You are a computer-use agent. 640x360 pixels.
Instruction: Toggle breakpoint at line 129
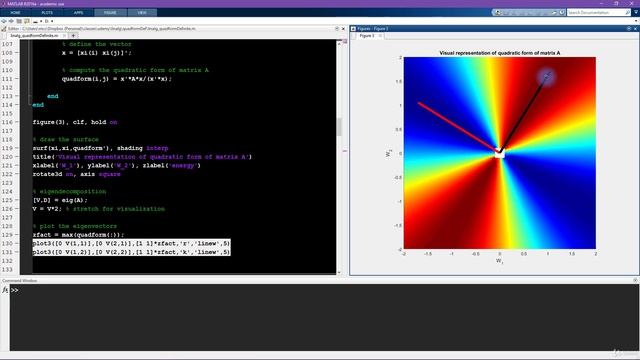(17, 235)
